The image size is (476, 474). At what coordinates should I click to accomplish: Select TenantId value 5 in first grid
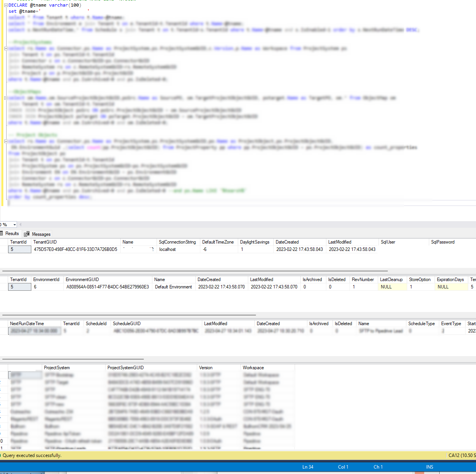pyautogui.click(x=19, y=249)
